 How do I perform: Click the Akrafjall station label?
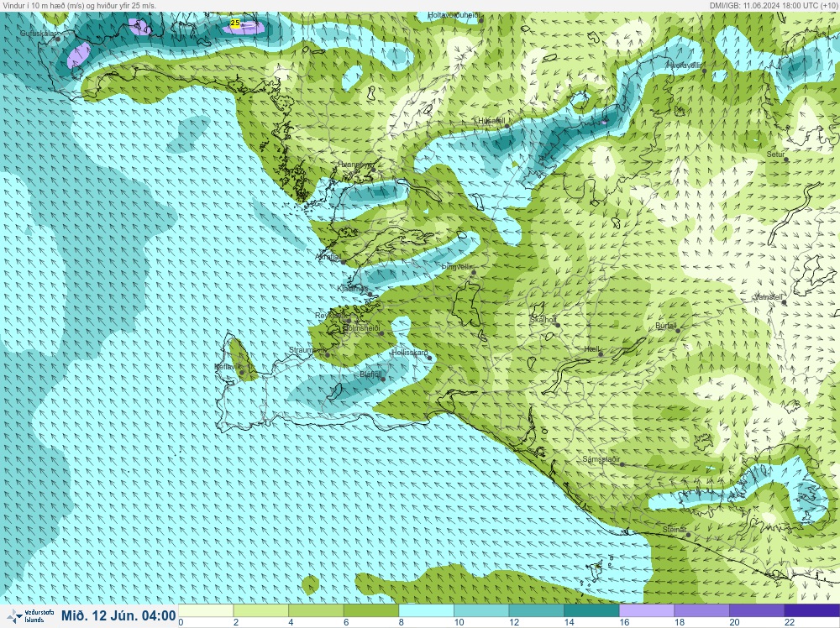[328, 257]
